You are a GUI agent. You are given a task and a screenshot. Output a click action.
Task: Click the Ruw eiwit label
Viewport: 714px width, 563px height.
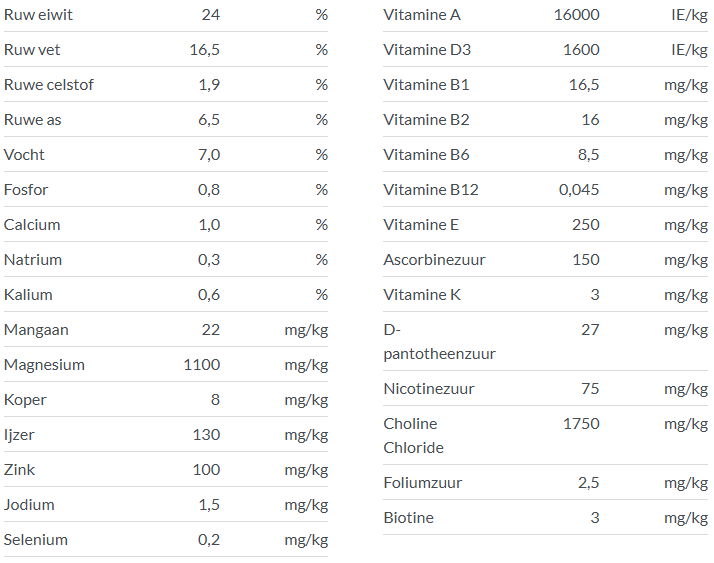[38, 15]
